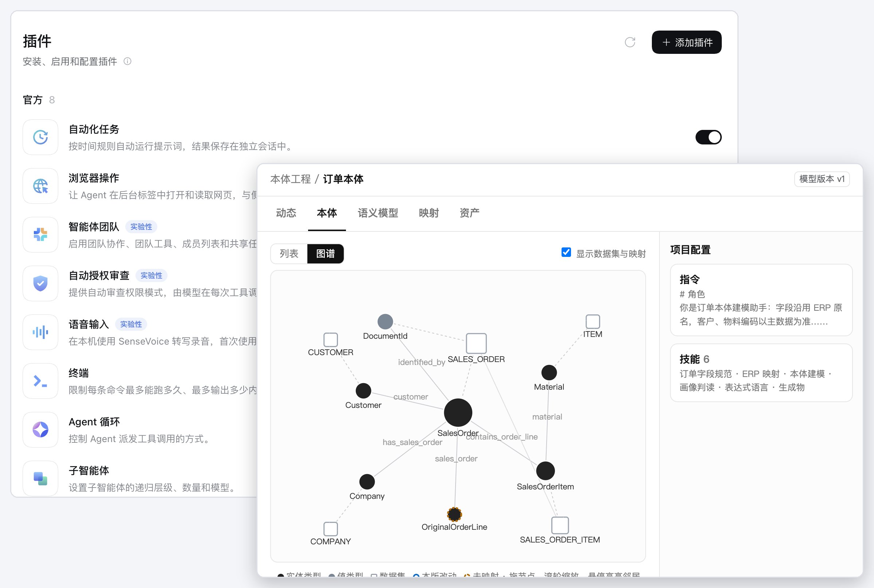874x588 pixels.
Task: Open the 资产 tab
Action: click(469, 213)
